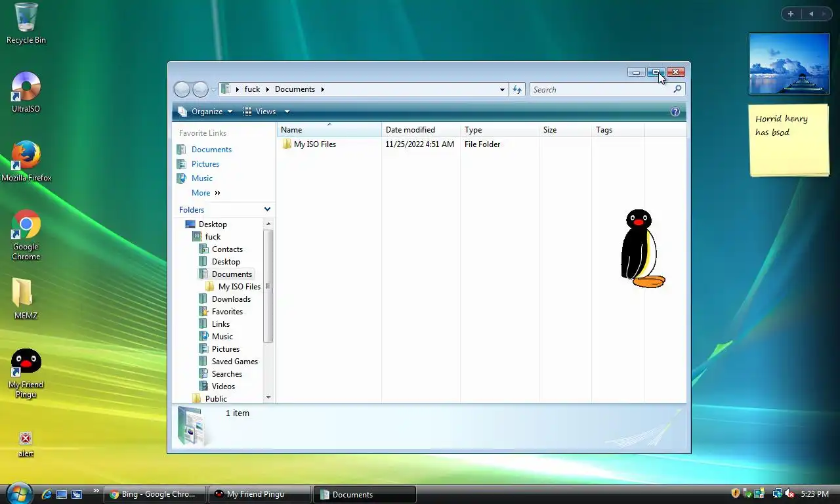The height and width of the screenshot is (504, 840).
Task: Open Pictures in Favorite Links
Action: [x=198, y=164]
